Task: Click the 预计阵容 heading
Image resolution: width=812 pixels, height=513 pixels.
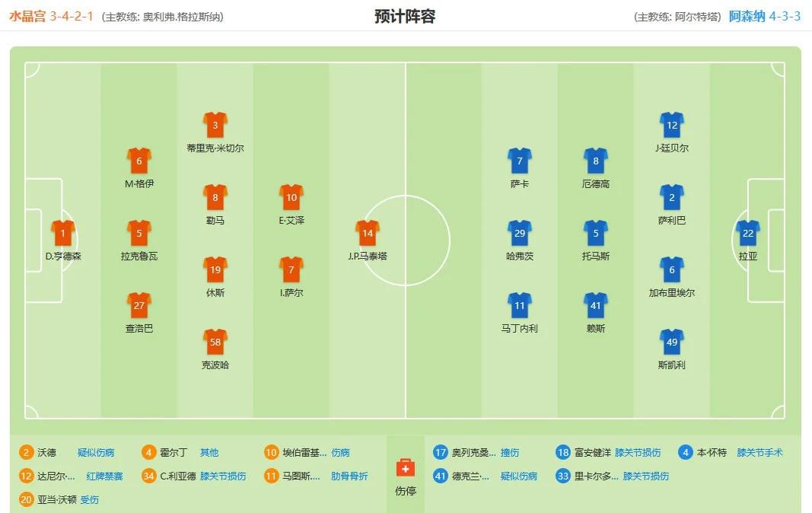Action: [405, 17]
